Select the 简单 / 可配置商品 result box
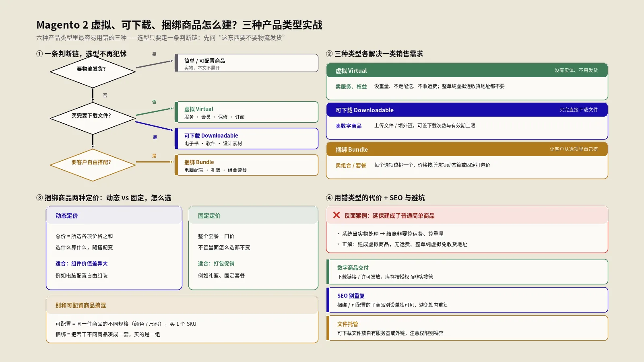The width and height of the screenshot is (644, 362). pyautogui.click(x=247, y=63)
